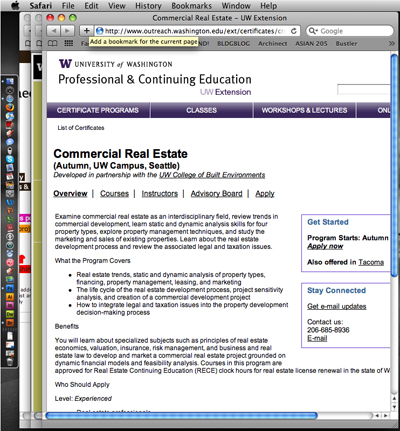Viewport: 400px width, 431px height.
Task: Click the E-mail contact link
Action: 317,338
